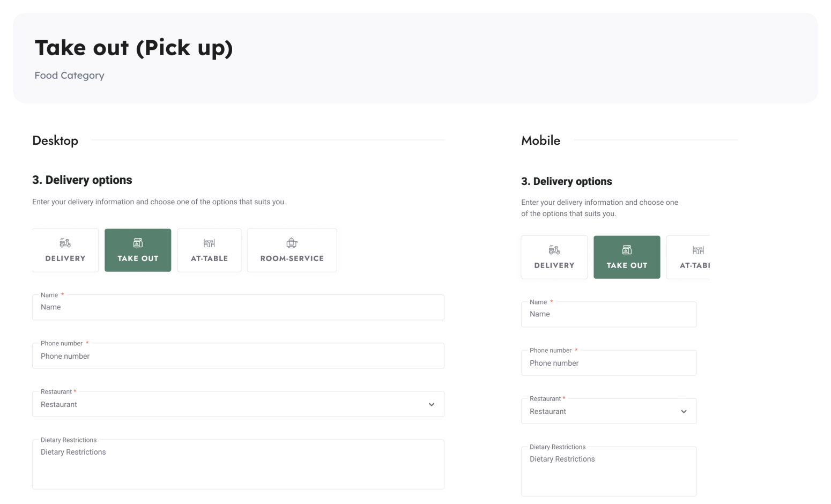The image size is (831, 504).
Task: Click the 'Food Category' subtitle text
Action: point(69,76)
